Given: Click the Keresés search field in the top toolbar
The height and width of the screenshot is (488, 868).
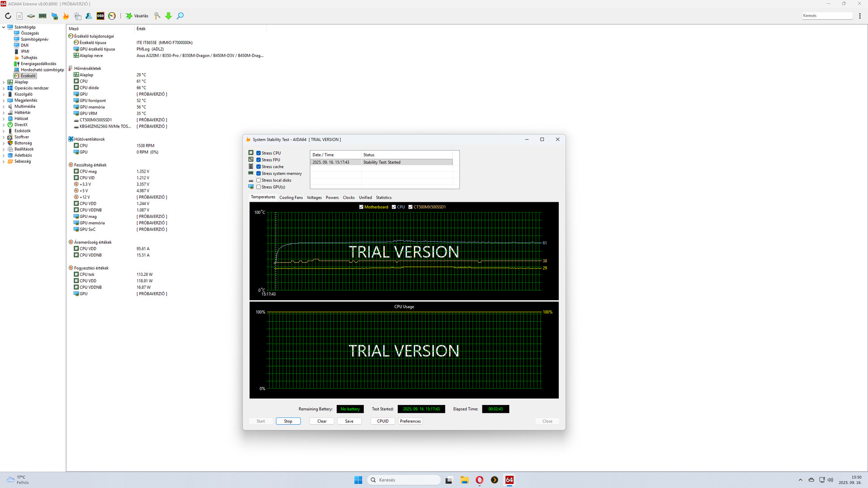Looking at the screenshot, I should tap(827, 16).
